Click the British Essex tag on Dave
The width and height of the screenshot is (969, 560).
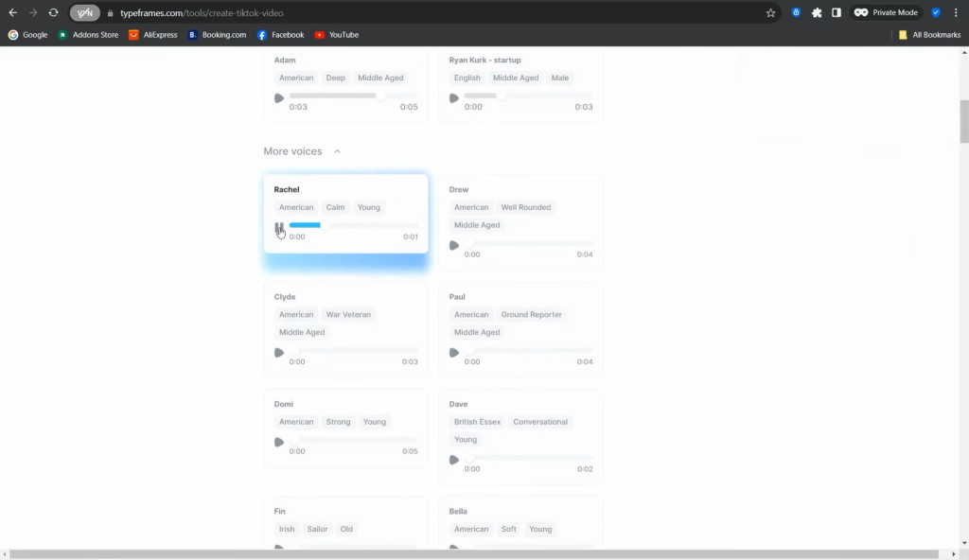click(x=477, y=422)
